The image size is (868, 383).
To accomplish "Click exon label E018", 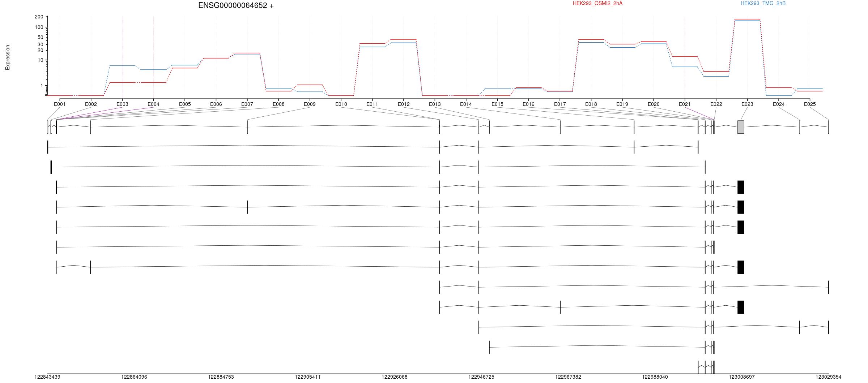I will [591, 104].
